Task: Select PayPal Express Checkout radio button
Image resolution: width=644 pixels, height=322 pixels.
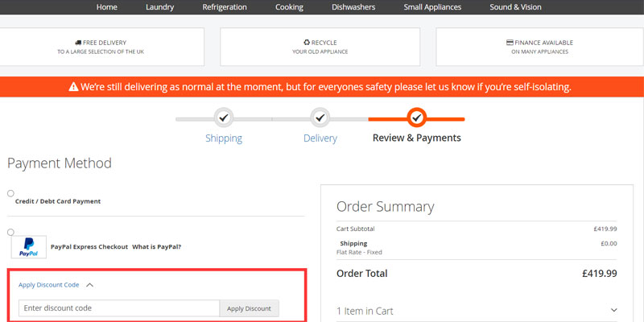Action: pyautogui.click(x=10, y=232)
